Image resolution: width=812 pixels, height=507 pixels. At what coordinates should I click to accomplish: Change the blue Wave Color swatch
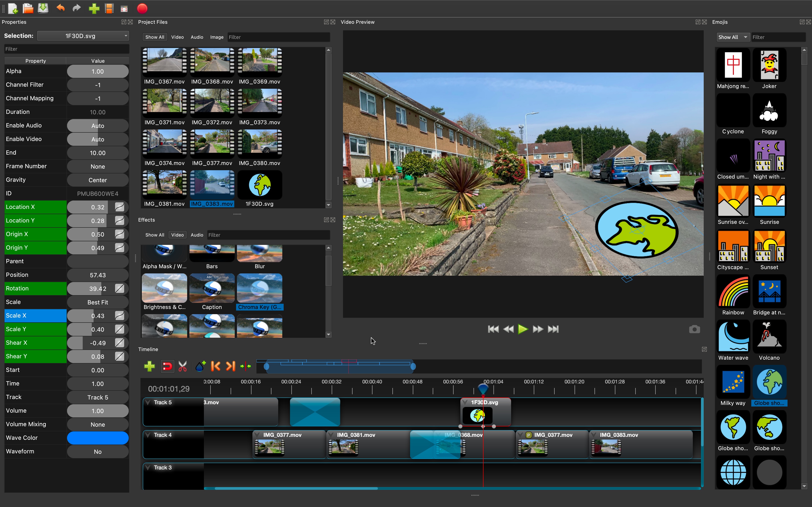click(x=97, y=438)
